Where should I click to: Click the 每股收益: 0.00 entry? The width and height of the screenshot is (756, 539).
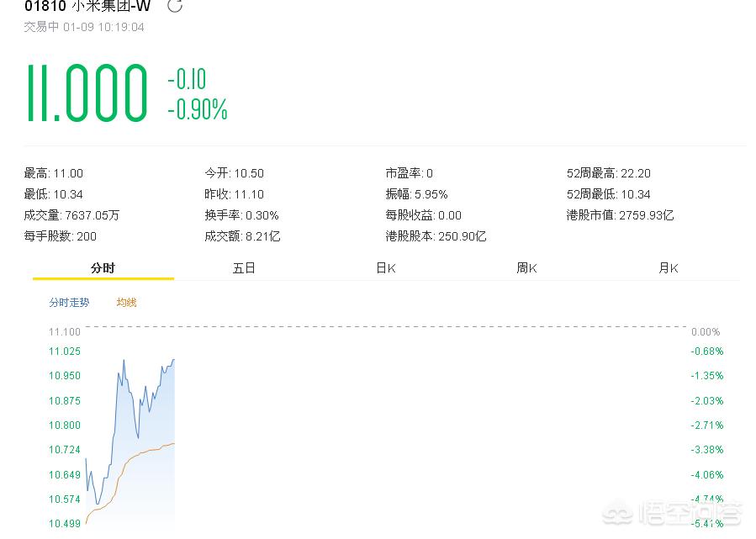[x=423, y=215]
